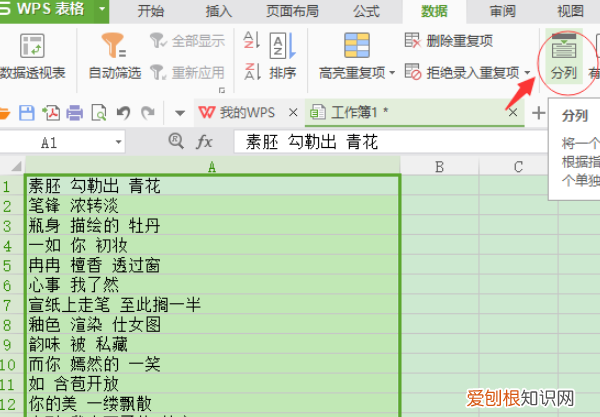Click the select-all corner triangle

click(16, 166)
